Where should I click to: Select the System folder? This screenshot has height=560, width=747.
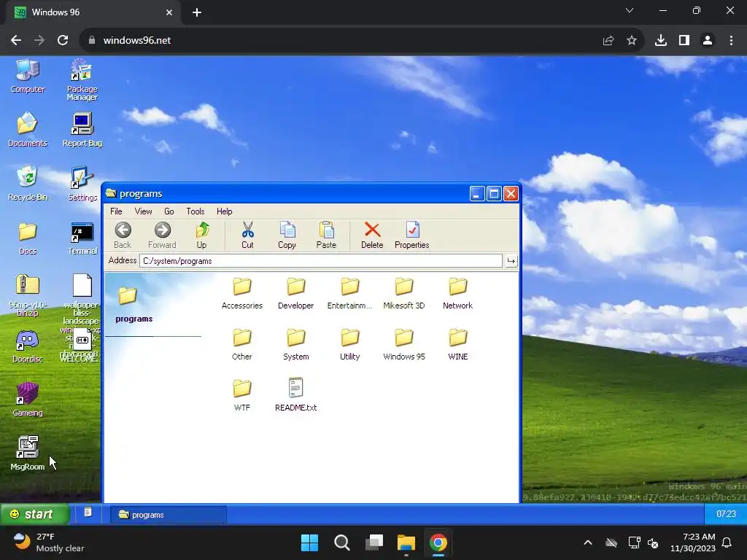296,344
